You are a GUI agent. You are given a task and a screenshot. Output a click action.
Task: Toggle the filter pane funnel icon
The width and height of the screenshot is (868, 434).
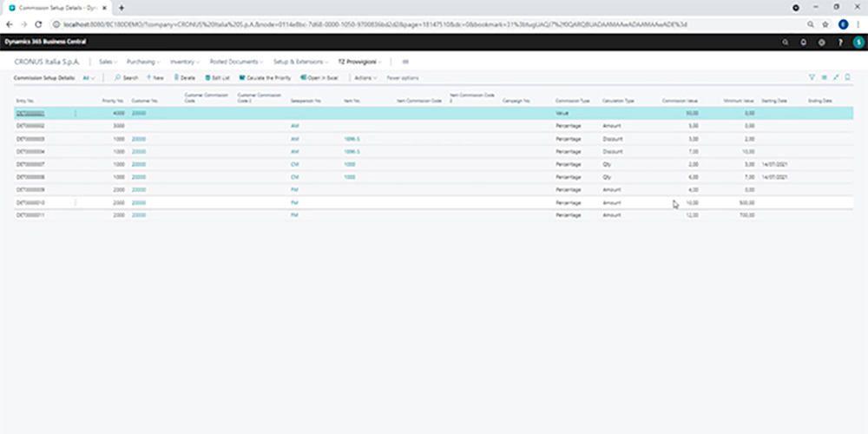[x=812, y=77]
